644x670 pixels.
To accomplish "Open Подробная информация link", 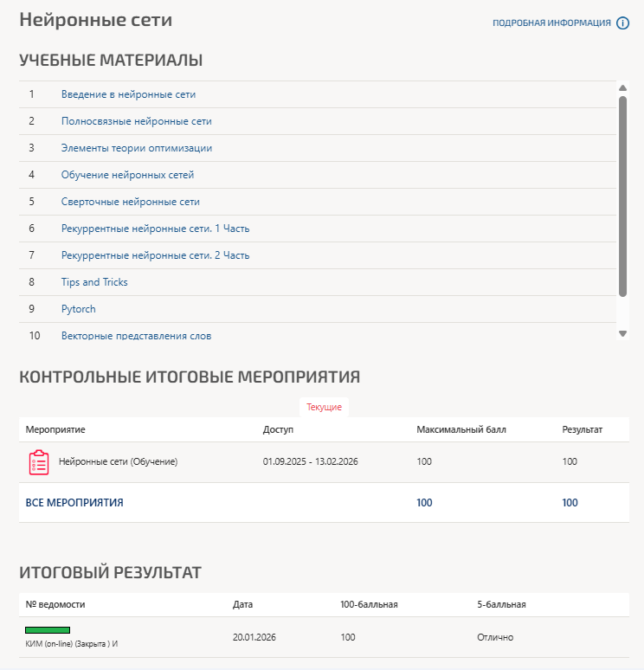I will (x=551, y=23).
